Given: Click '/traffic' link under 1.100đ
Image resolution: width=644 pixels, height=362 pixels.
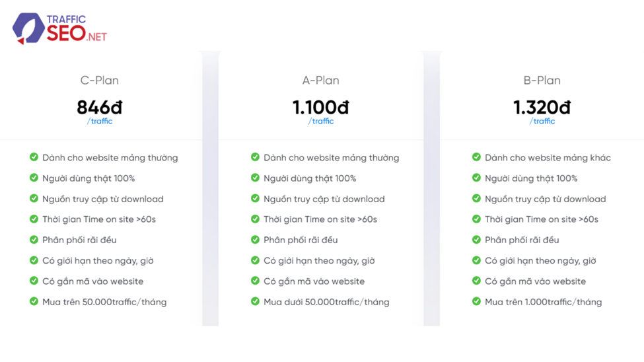Looking at the screenshot, I should [321, 121].
